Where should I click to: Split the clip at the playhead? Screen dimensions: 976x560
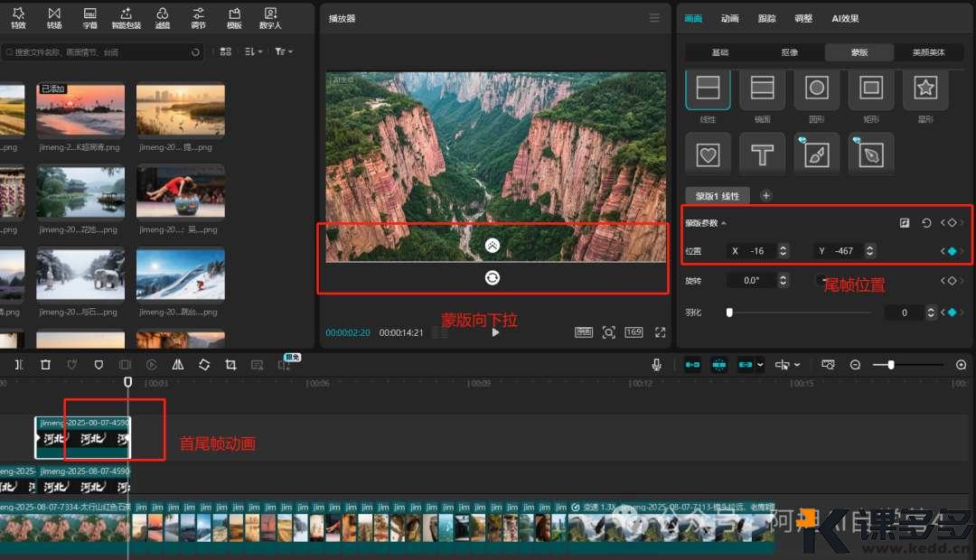point(19,365)
